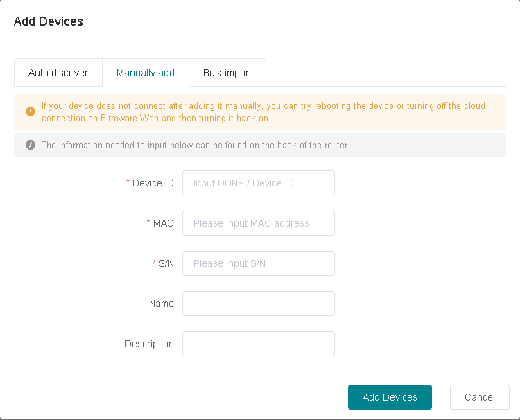
Task: Open the Bulk import tab
Action: (227, 73)
